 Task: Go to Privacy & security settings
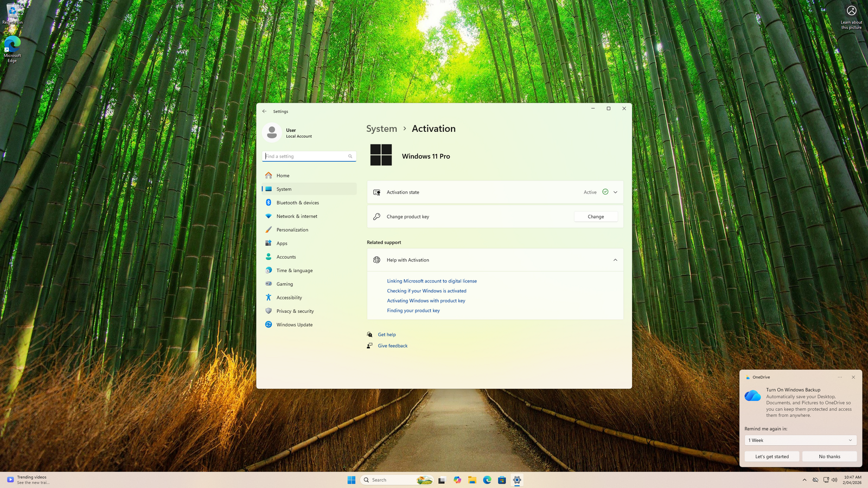(295, 311)
